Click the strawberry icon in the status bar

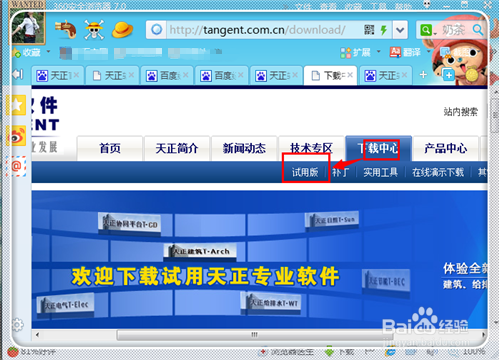(x=13, y=352)
